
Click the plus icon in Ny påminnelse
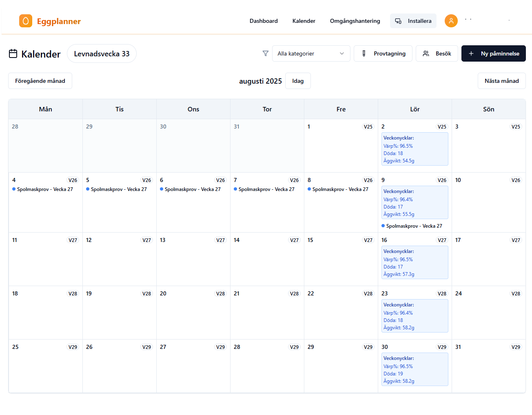click(x=471, y=53)
